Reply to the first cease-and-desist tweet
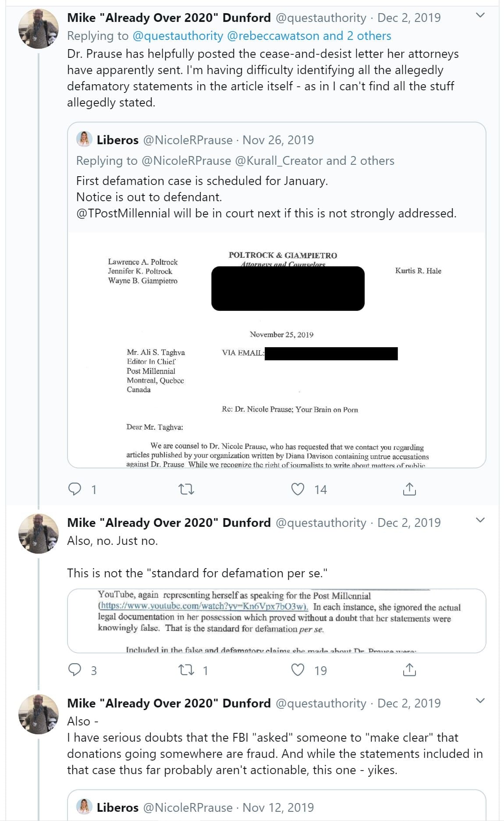The image size is (504, 821). click(x=75, y=489)
